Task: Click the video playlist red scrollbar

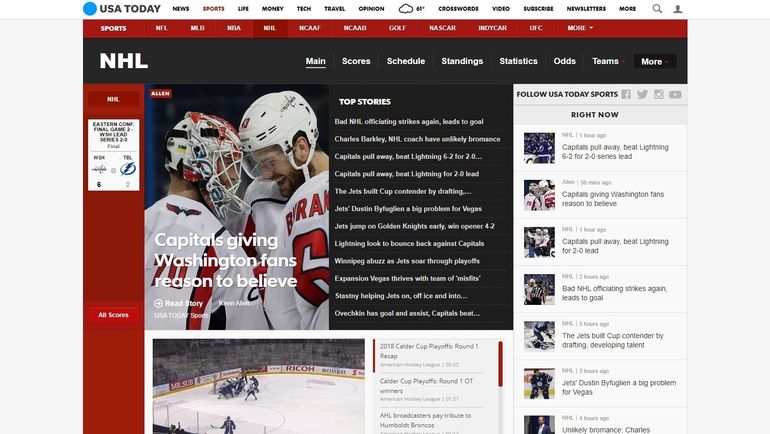Action: pyautogui.click(x=500, y=364)
